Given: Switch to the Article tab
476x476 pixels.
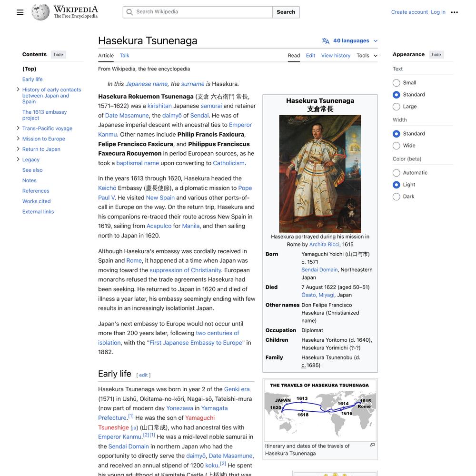Looking at the screenshot, I should 106,56.
